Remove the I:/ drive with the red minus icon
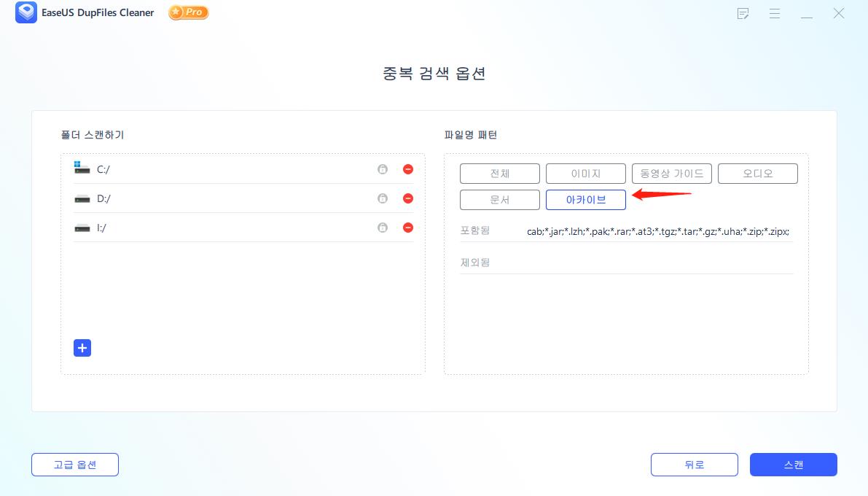 coord(407,227)
